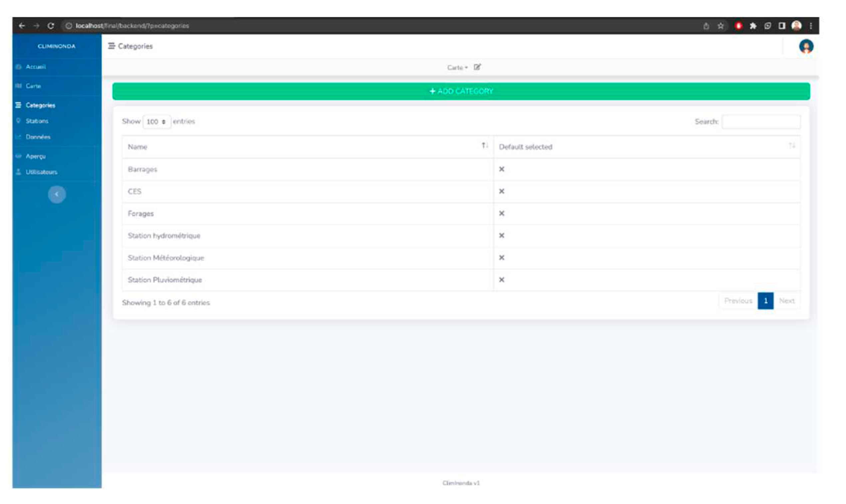Open the browser profile avatar
This screenshot has height=504, width=846.
click(x=796, y=26)
